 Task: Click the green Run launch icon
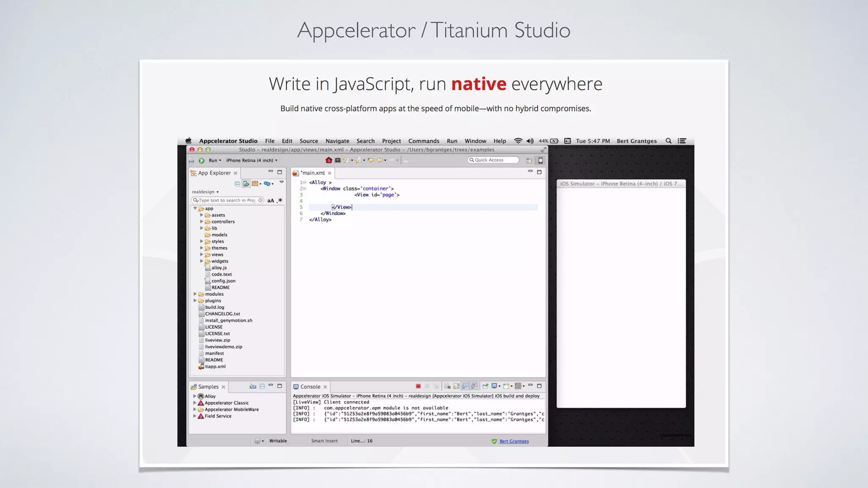[202, 161]
